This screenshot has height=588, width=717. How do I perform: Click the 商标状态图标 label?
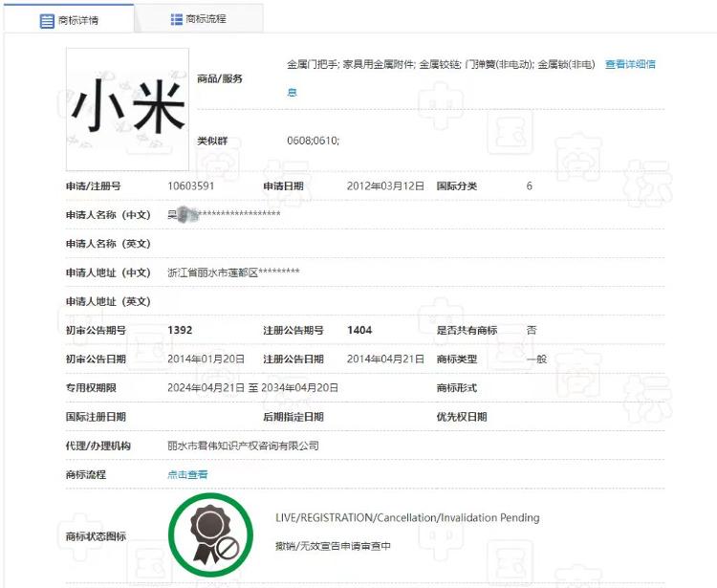[x=96, y=535]
